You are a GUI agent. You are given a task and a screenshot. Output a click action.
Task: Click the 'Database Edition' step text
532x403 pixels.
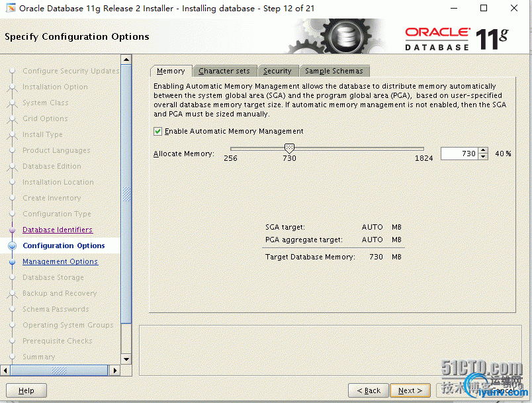[52, 166]
